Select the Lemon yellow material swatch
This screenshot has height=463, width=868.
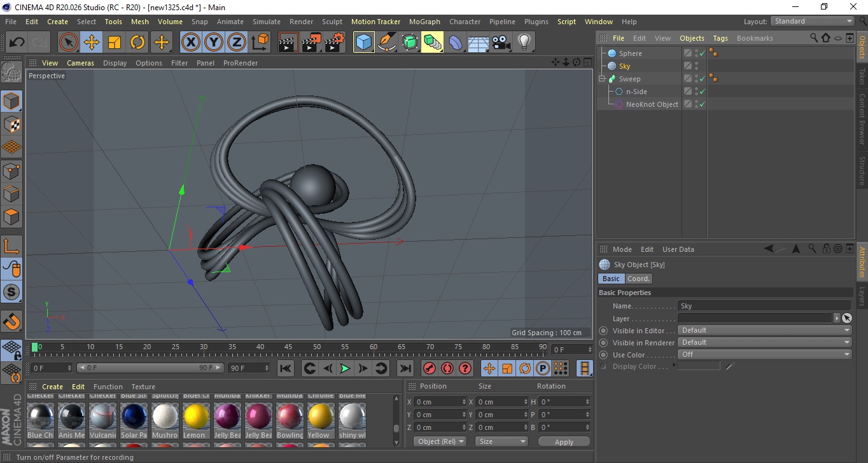(196, 417)
